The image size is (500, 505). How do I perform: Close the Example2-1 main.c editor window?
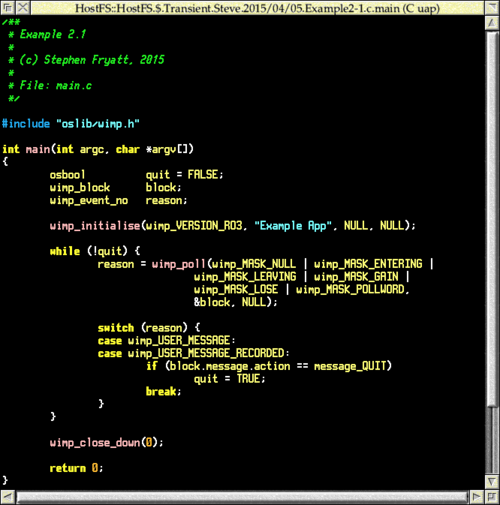click(23, 8)
